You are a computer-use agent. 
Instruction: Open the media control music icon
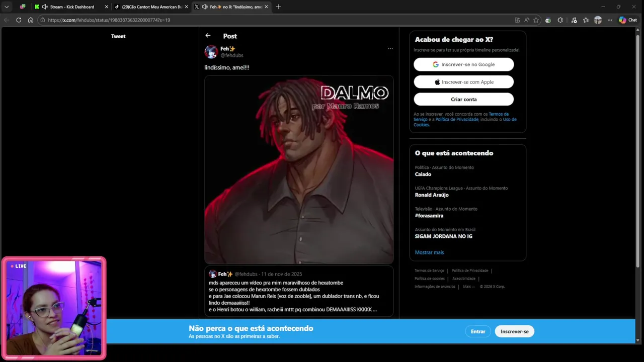pyautogui.click(x=574, y=20)
